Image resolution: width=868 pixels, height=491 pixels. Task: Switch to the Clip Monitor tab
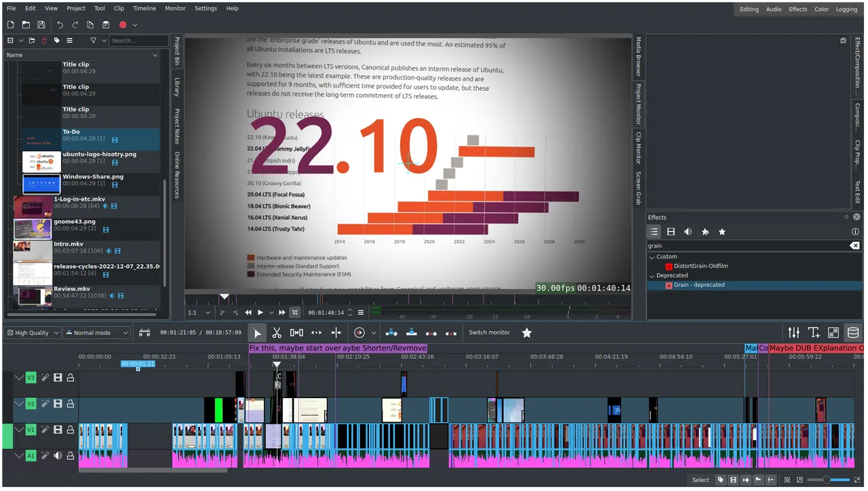tap(638, 148)
